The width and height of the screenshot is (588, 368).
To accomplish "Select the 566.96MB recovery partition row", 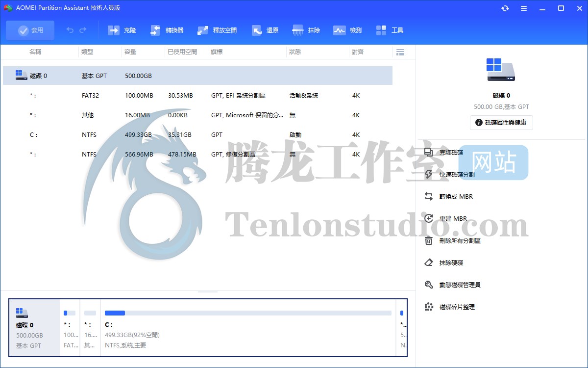I will tap(197, 155).
